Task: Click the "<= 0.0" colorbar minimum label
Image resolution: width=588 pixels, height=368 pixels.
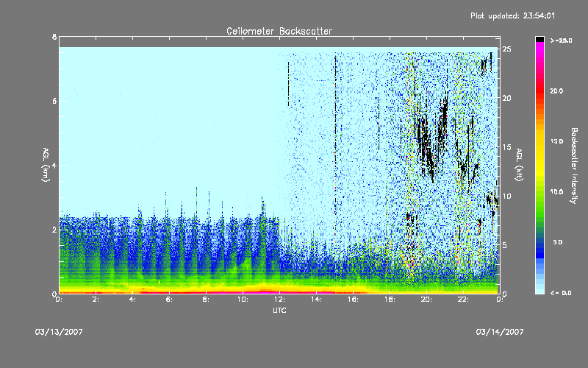Action: click(562, 293)
